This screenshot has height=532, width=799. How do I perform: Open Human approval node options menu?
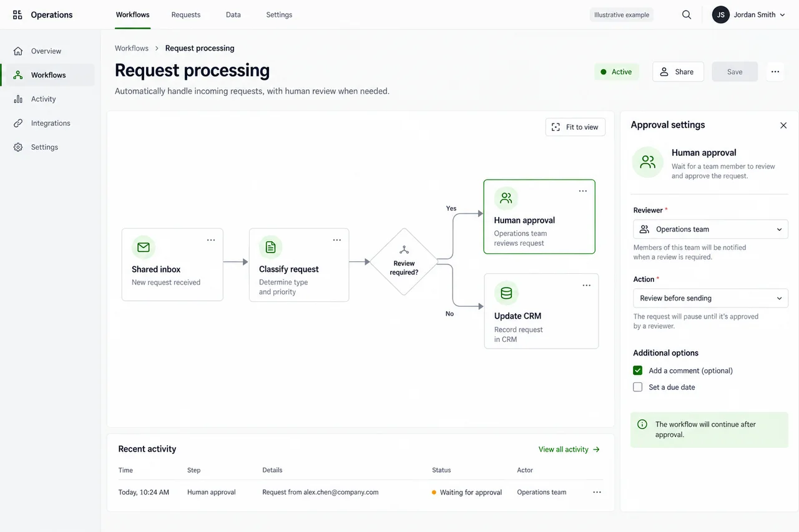click(583, 191)
